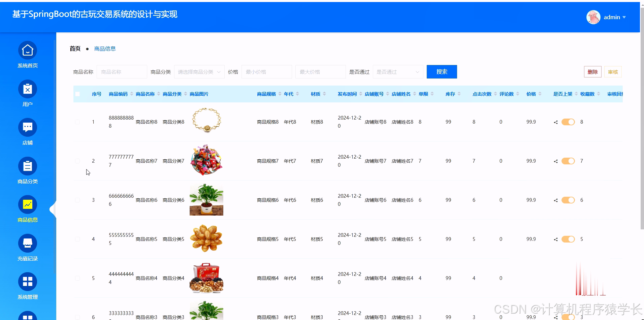Click the 搜索 search button
The width and height of the screenshot is (644, 320).
pos(442,72)
